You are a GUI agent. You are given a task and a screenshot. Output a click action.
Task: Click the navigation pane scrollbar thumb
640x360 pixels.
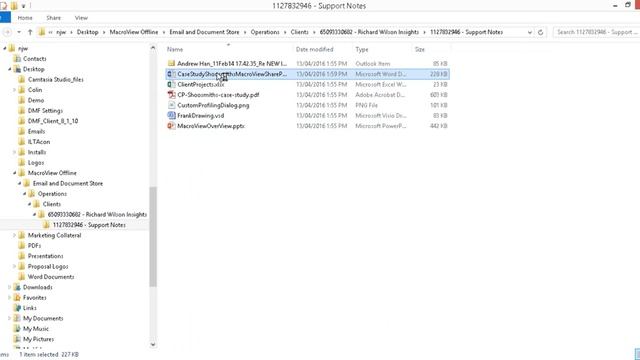coord(153,237)
